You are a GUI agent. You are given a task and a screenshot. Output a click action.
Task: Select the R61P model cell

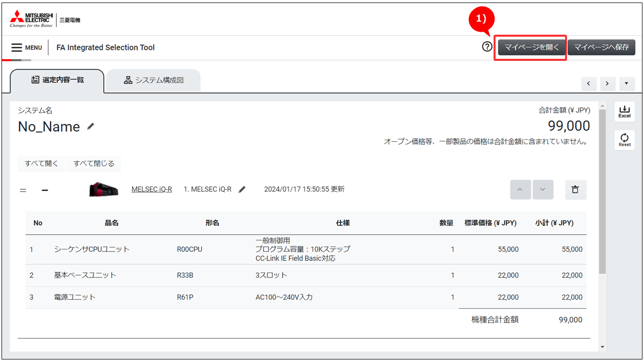(186, 298)
